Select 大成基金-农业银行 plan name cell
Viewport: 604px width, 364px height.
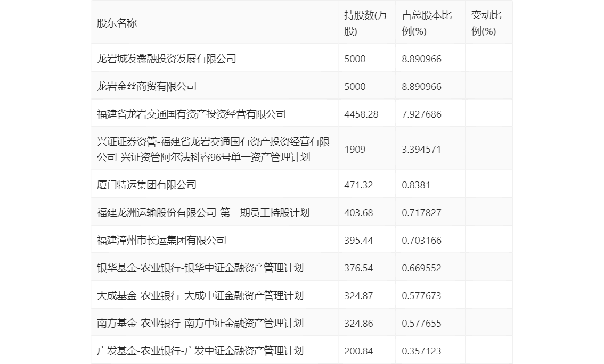tap(200, 295)
